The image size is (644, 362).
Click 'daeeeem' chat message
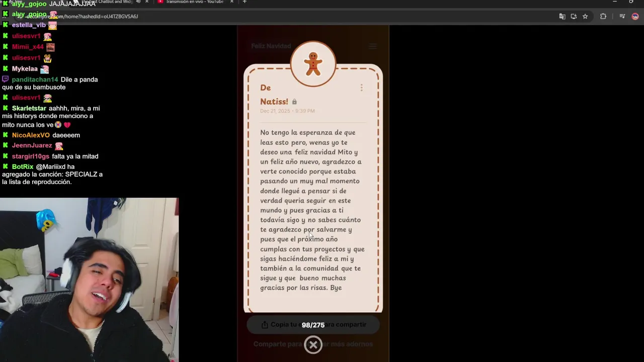click(x=66, y=135)
